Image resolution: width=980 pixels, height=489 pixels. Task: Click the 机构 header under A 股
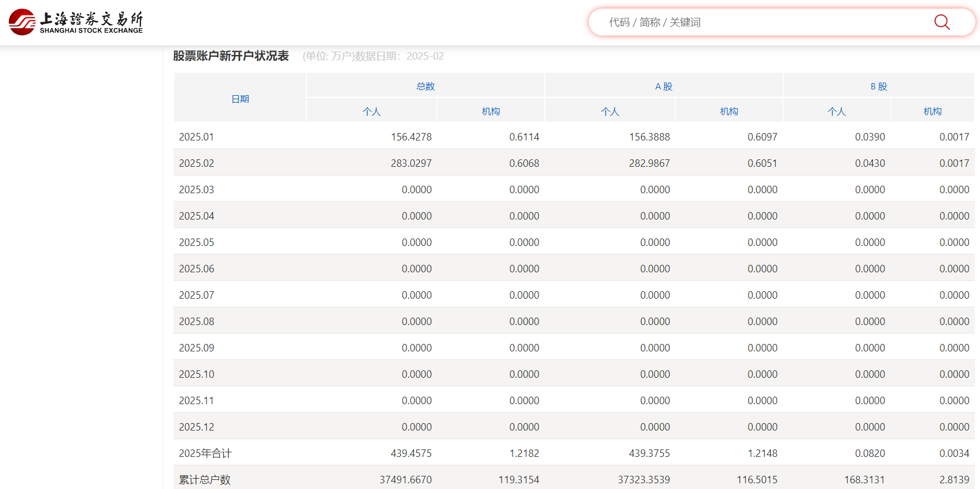(x=729, y=112)
